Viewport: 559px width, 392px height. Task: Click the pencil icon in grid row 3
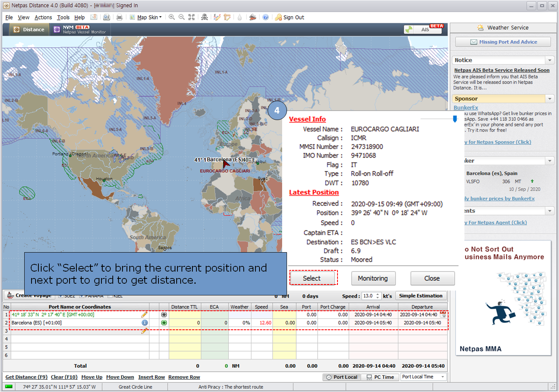coord(144,331)
